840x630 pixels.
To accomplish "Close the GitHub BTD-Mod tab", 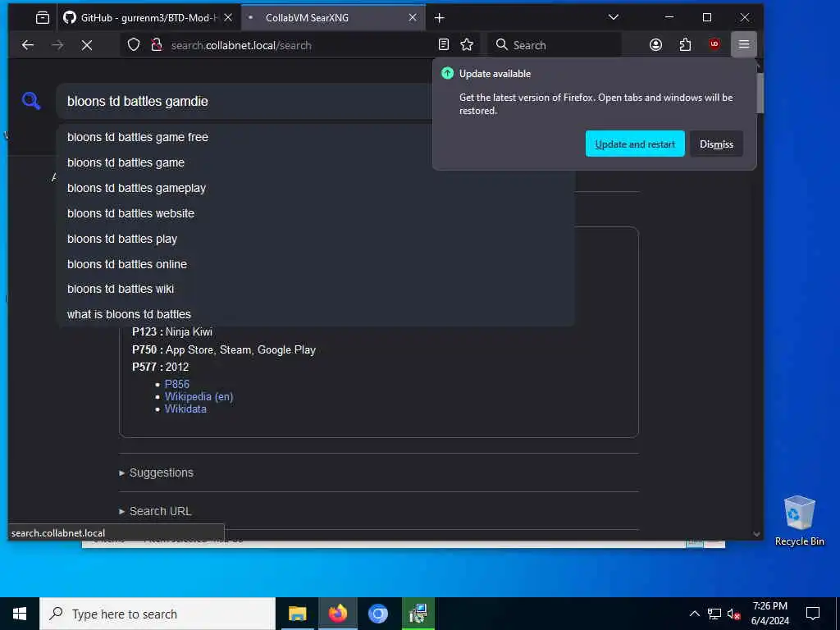I will pos(228,18).
